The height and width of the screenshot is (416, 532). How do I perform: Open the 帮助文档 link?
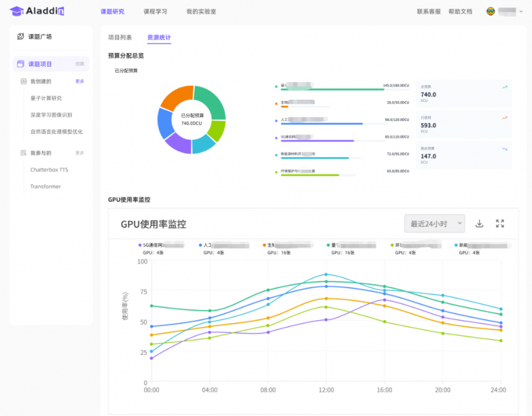point(460,12)
